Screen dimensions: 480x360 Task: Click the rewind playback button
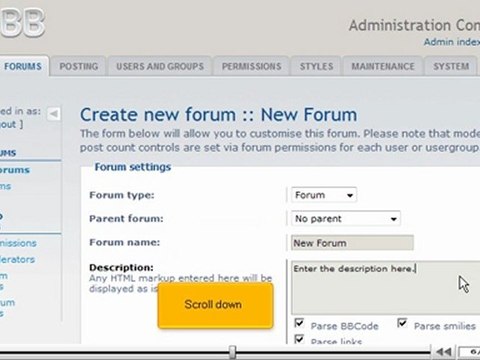click(444, 352)
